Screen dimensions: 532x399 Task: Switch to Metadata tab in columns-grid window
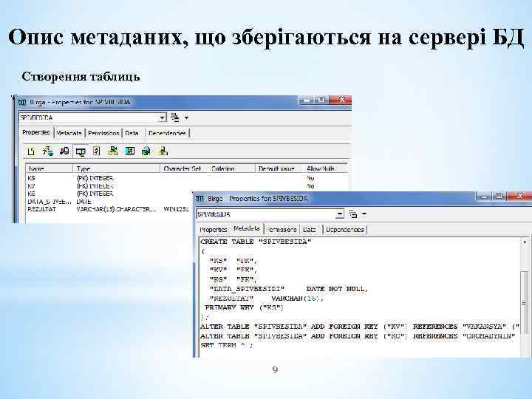(x=69, y=133)
